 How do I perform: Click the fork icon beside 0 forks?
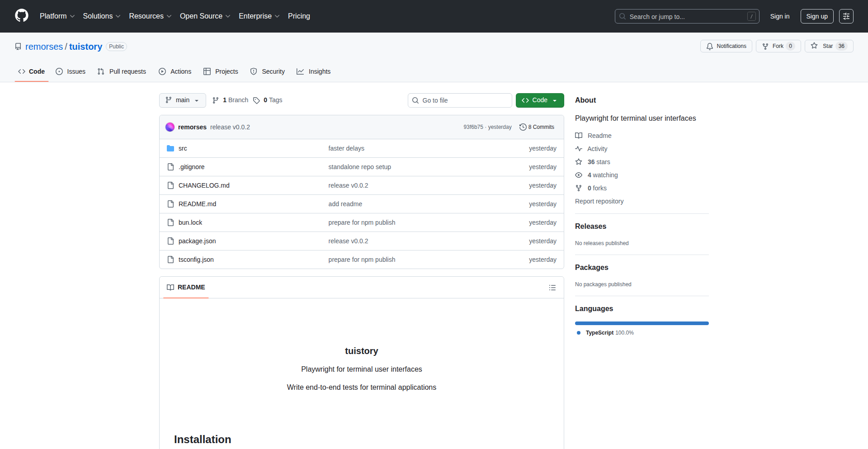point(579,188)
